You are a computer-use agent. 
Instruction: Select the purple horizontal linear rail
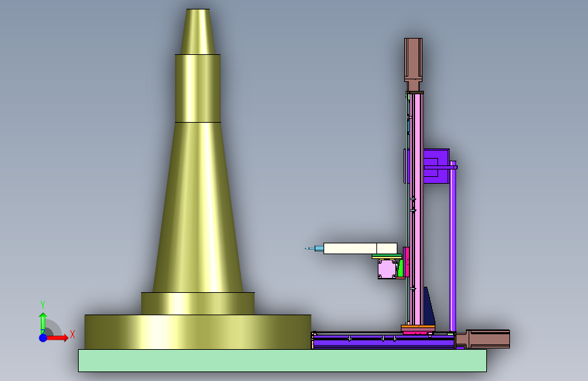[x=383, y=342]
